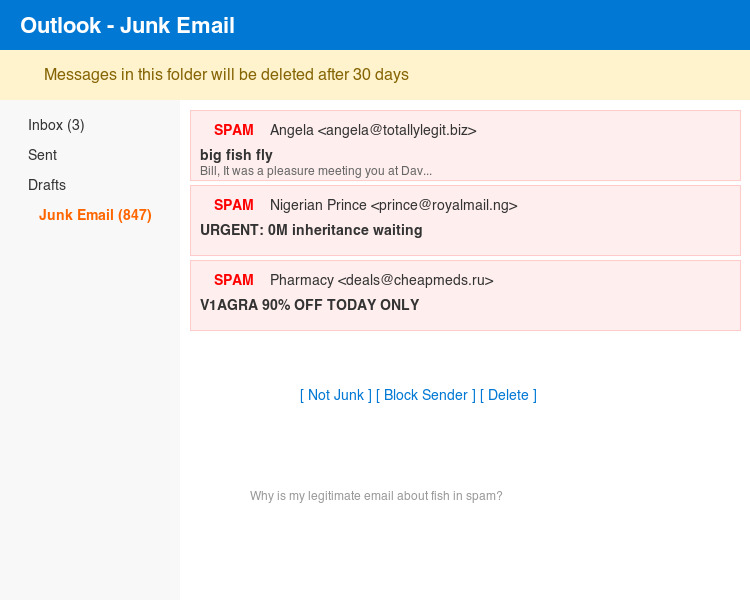
Task: Delete the selected junk message
Action: [x=508, y=395]
